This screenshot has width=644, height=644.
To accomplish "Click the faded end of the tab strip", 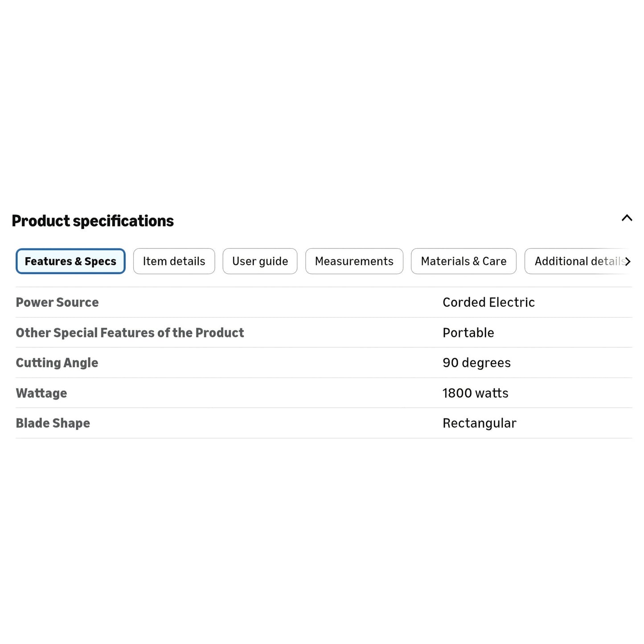I will click(x=617, y=261).
